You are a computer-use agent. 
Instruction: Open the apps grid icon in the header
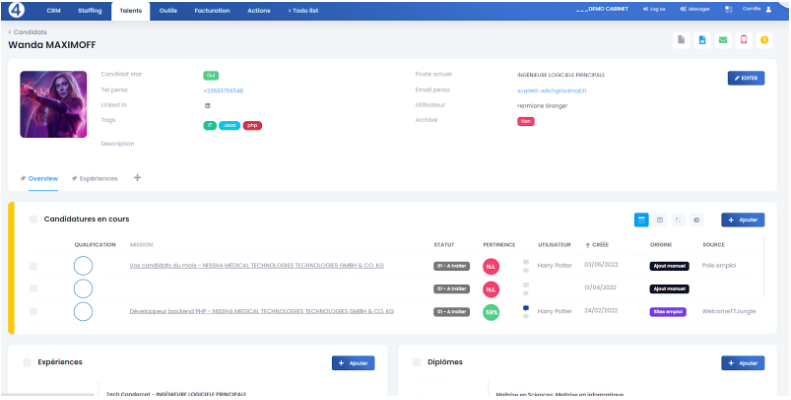coord(728,9)
